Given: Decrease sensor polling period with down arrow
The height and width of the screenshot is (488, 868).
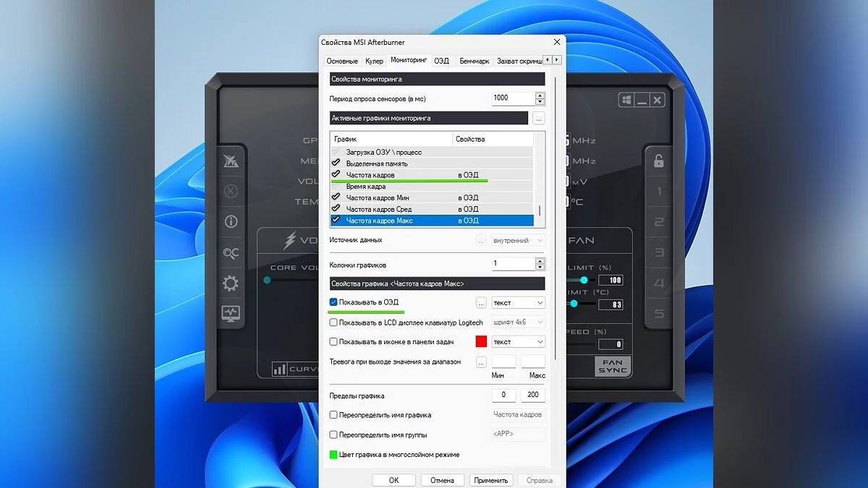Looking at the screenshot, I should [540, 101].
